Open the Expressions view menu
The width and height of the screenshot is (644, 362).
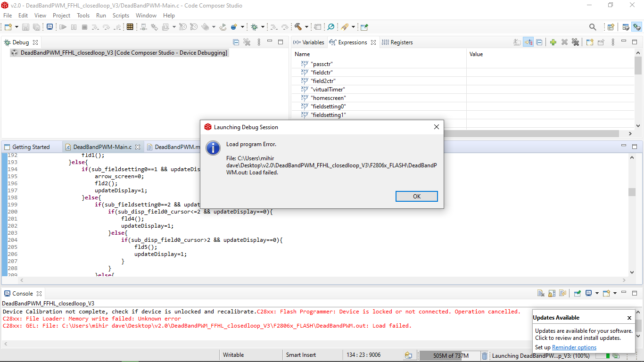(x=612, y=42)
